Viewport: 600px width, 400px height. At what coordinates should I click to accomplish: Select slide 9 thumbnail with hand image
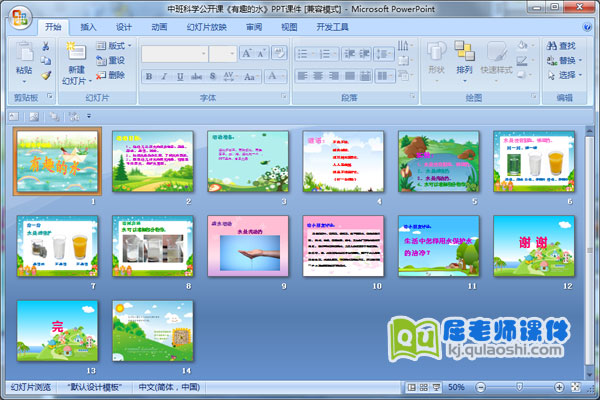pos(248,246)
